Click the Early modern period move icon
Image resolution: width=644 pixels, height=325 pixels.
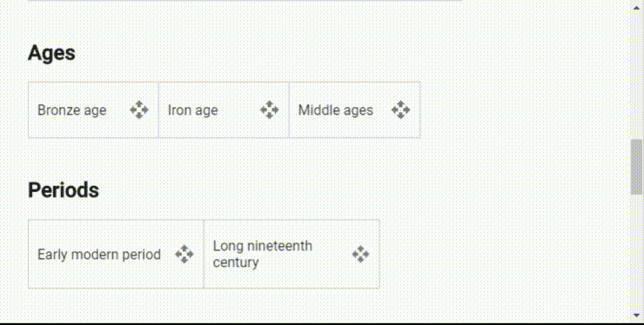coord(184,254)
